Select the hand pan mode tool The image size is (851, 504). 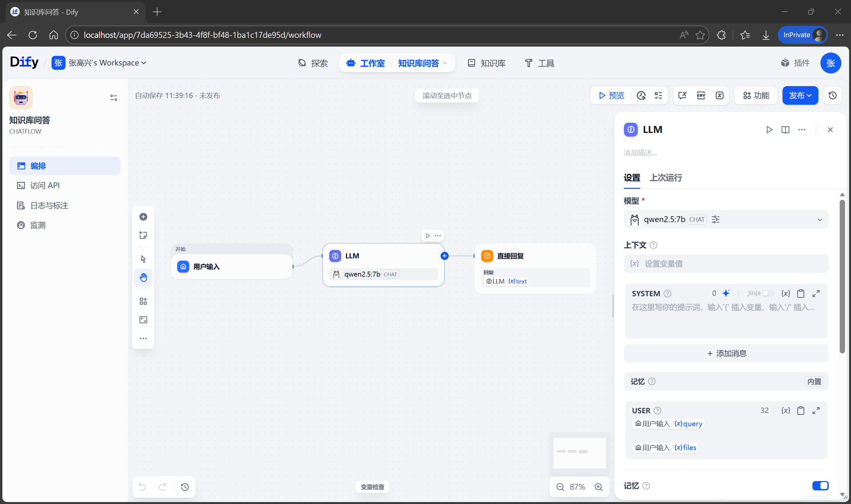point(143,278)
